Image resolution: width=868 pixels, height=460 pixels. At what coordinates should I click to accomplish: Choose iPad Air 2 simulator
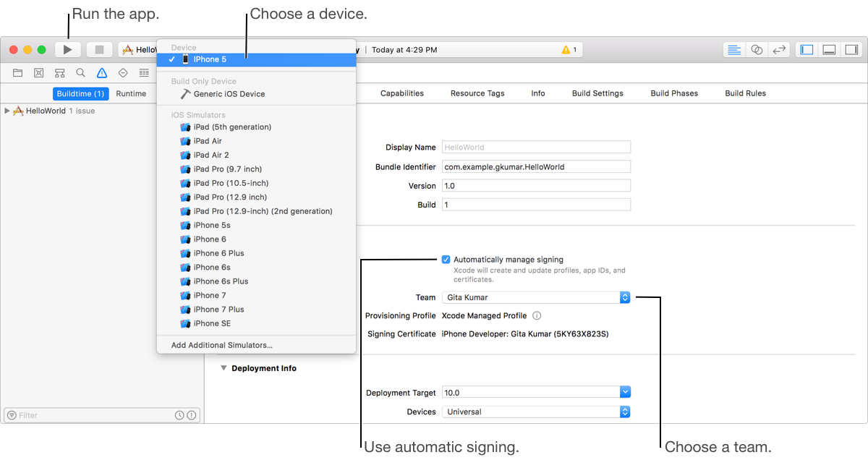coord(256,155)
